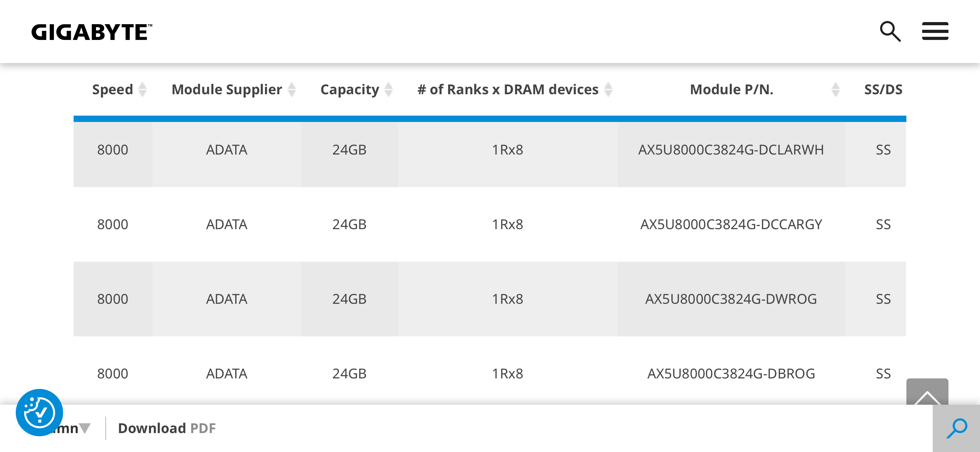The height and width of the screenshot is (452, 980).
Task: Click the SS/DS column header
Action: coord(883,89)
